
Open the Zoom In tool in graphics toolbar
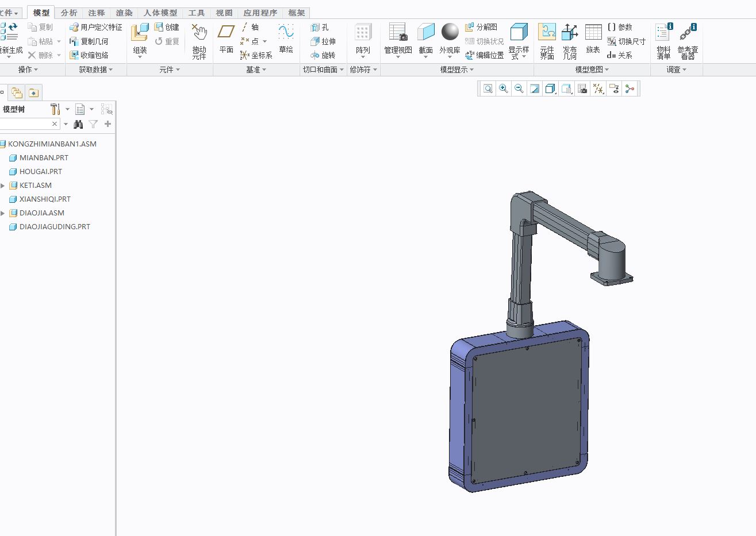pos(503,88)
